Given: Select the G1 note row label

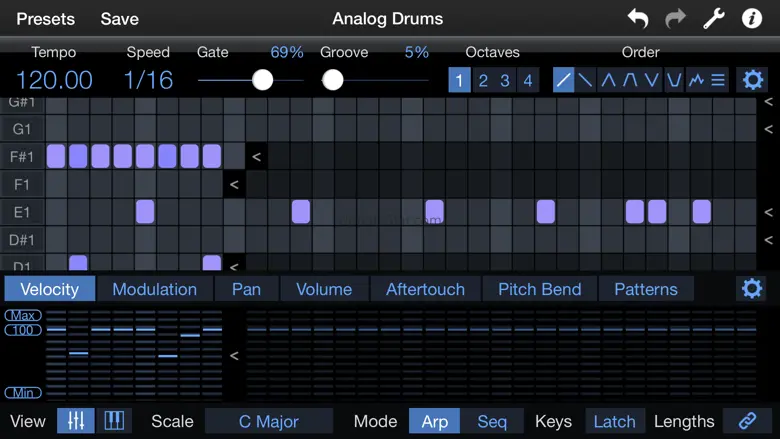Looking at the screenshot, I should 22,129.
